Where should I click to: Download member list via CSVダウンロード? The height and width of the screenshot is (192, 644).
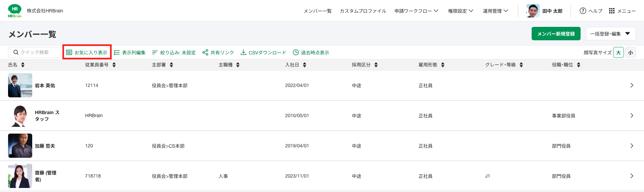(263, 52)
